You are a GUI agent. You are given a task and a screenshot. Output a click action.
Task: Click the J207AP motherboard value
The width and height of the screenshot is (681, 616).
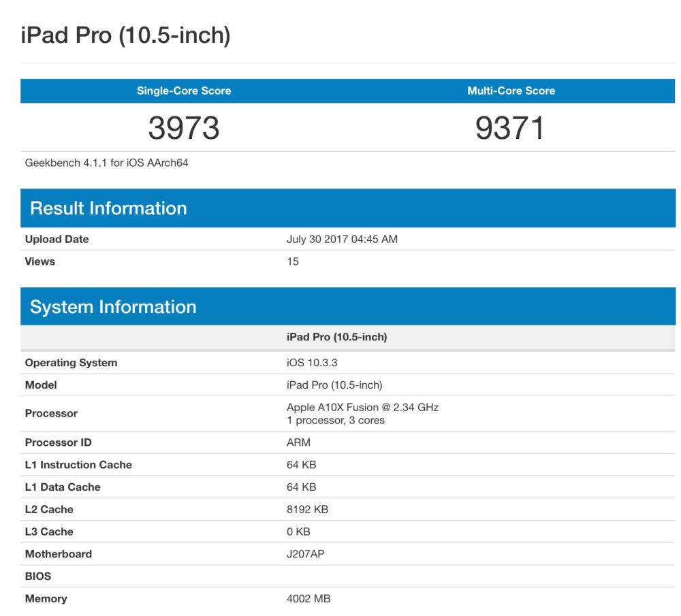(305, 554)
